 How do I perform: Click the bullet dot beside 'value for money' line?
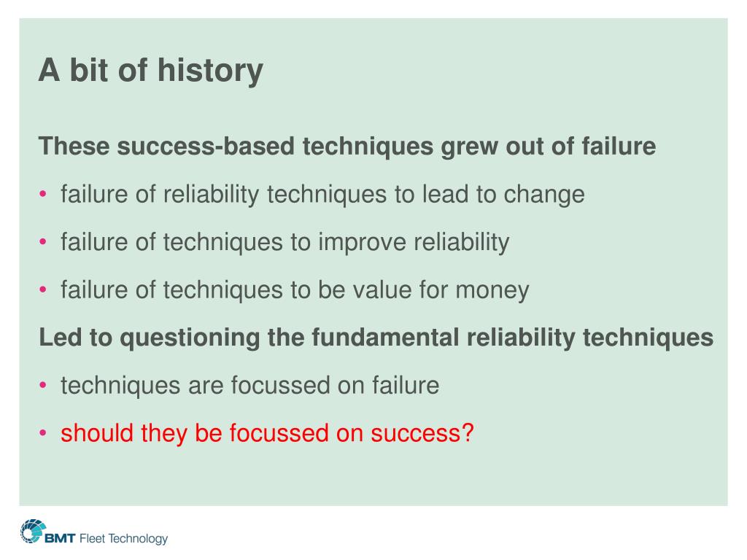point(43,289)
